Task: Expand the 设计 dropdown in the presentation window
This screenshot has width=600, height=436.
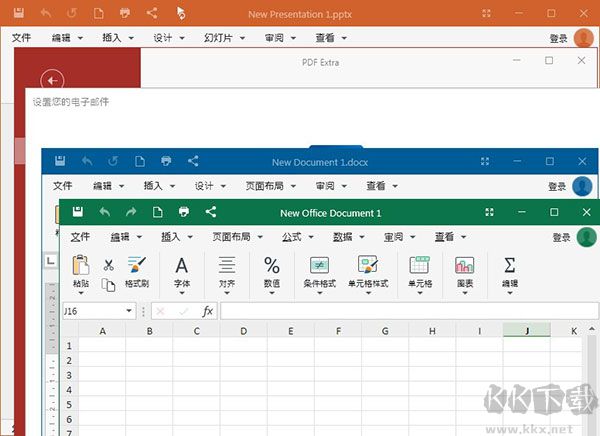Action: [x=182, y=38]
